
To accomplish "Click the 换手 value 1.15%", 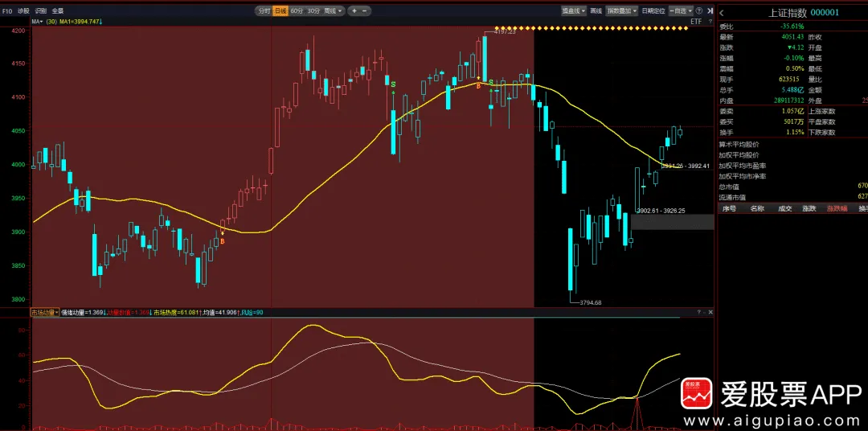I will tap(795, 132).
